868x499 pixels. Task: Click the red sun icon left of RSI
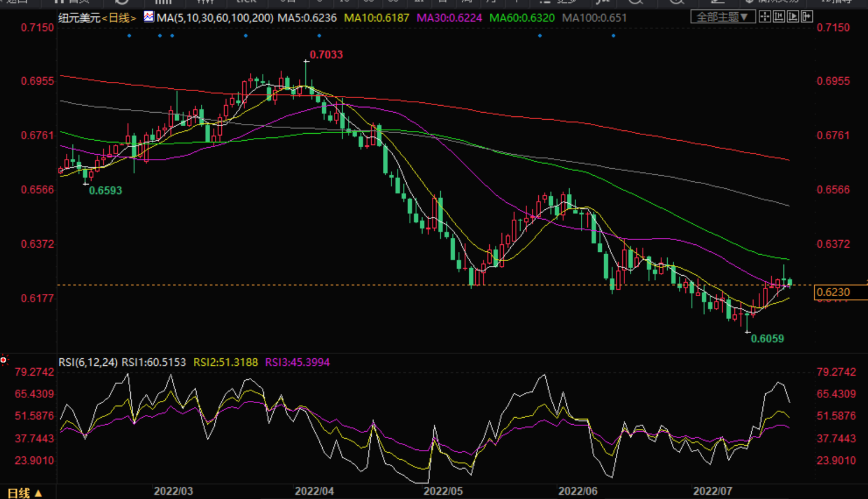[x=4, y=360]
